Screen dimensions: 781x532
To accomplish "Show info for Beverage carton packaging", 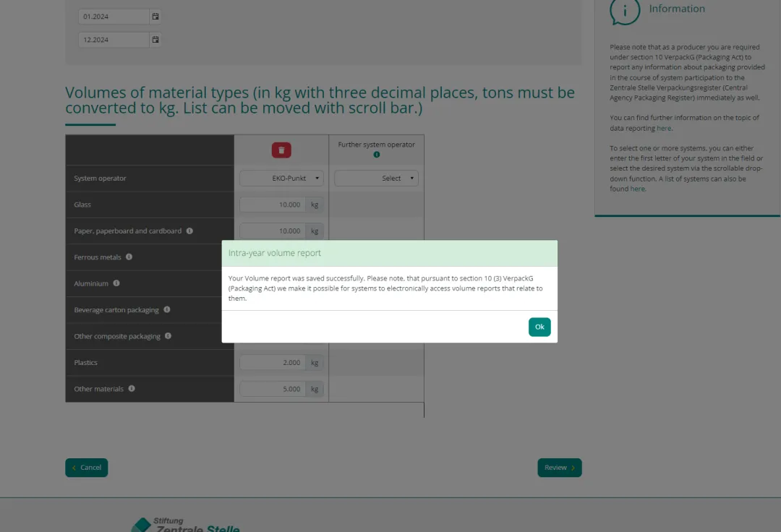I will pyautogui.click(x=166, y=310).
